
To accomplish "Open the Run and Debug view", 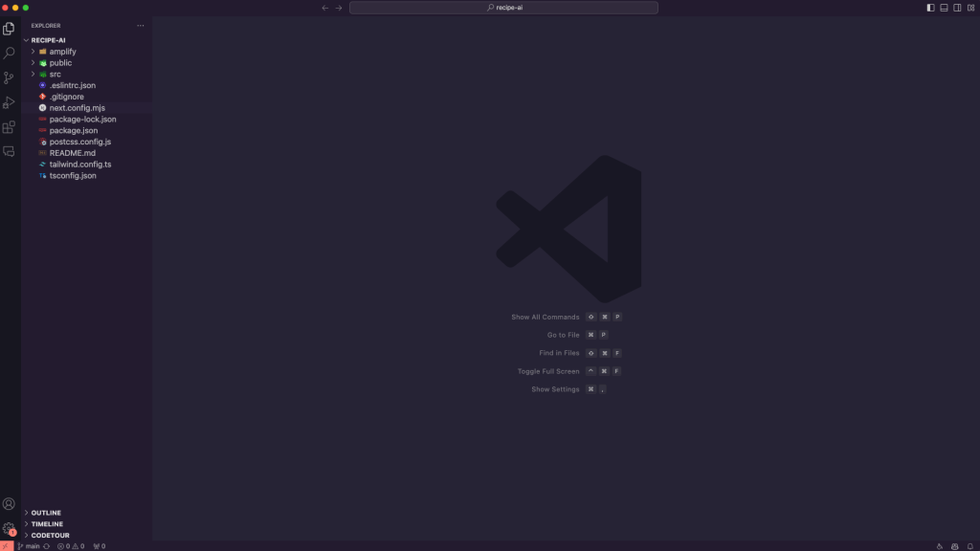I will [x=10, y=101].
